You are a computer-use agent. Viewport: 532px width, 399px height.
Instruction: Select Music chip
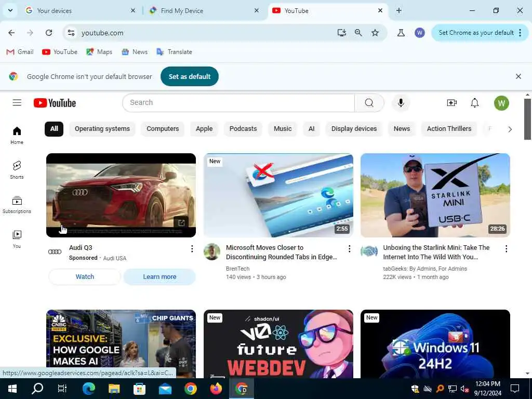click(283, 129)
